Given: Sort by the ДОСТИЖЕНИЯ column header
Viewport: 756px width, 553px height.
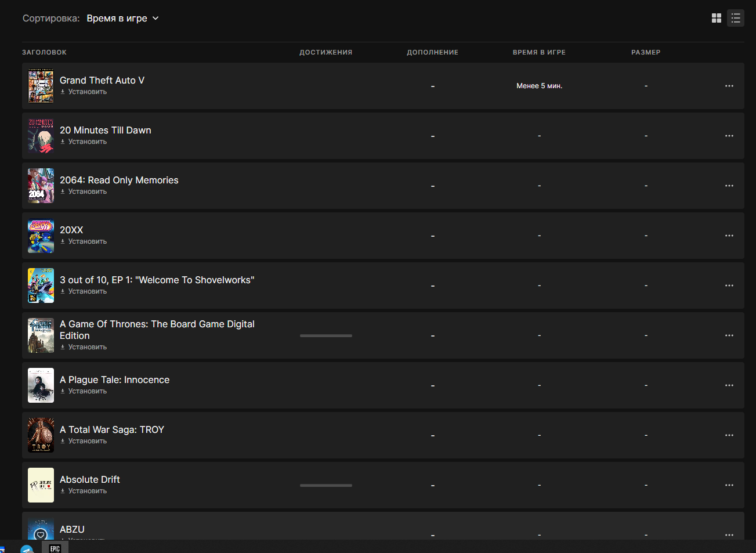Looking at the screenshot, I should pos(325,52).
